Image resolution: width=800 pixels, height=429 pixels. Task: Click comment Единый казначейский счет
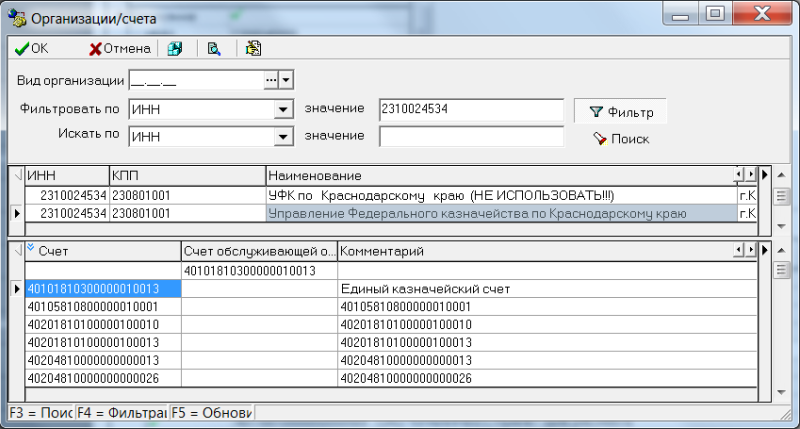click(547, 289)
